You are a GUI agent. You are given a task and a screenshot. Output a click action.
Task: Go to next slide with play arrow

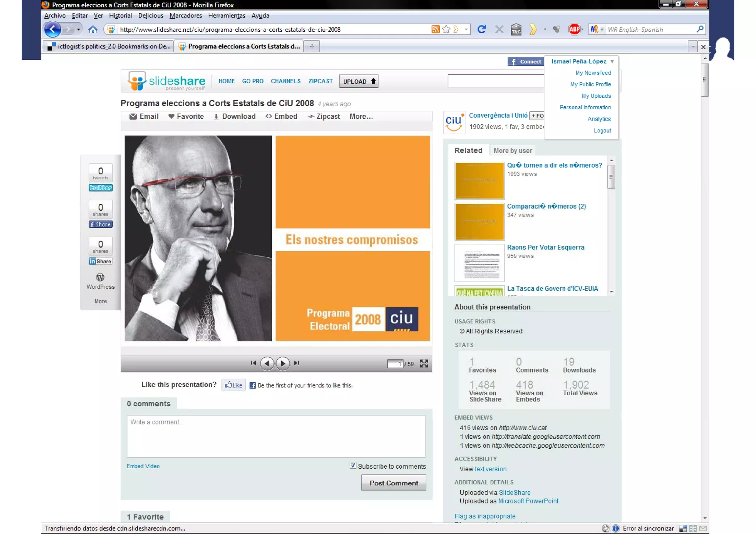(283, 364)
